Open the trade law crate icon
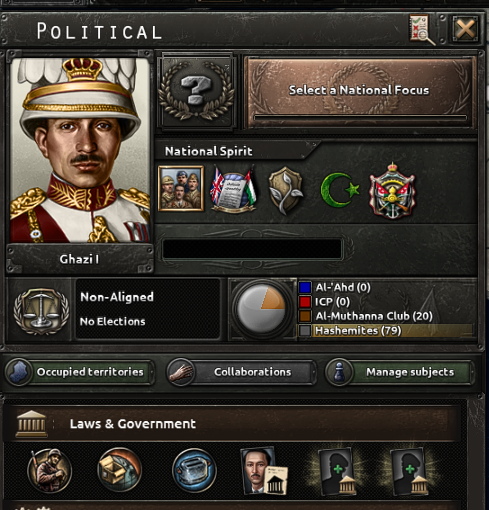The image size is (489, 510). 119,470
